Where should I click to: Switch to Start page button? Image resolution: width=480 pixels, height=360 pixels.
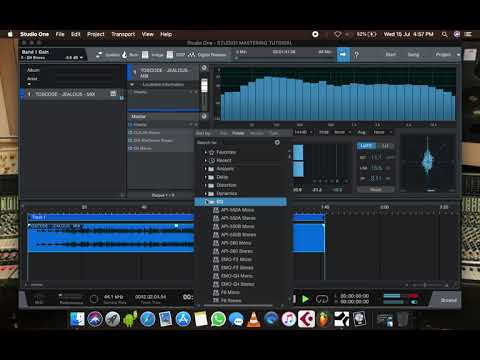[391, 54]
